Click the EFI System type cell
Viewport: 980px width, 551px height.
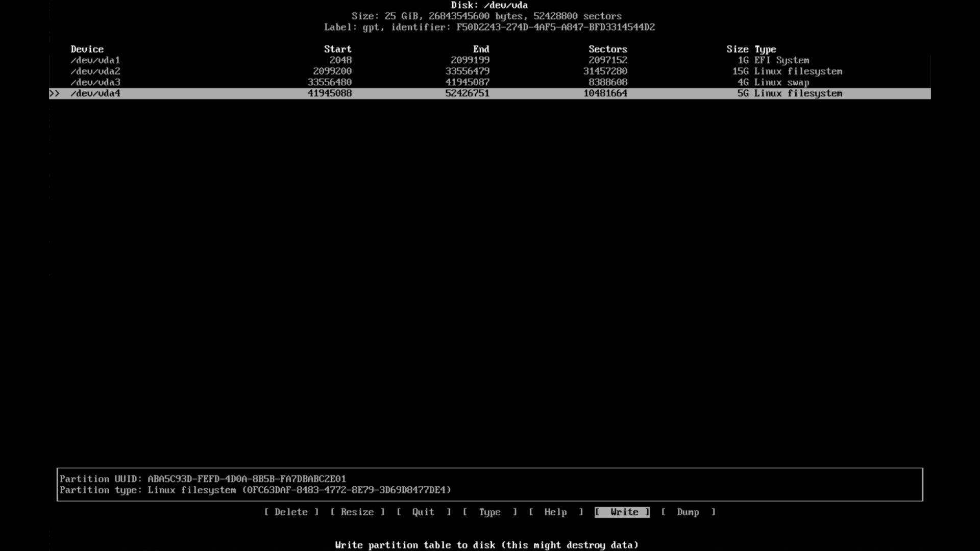(782, 60)
